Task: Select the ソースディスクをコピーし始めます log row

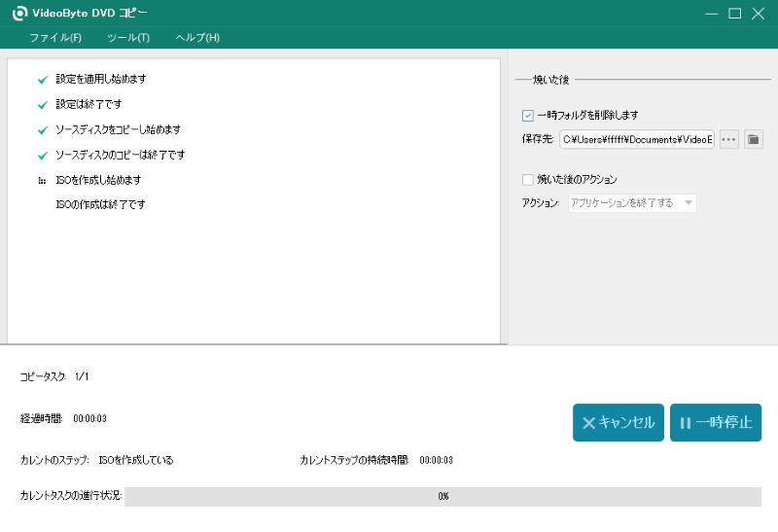Action: [118, 129]
